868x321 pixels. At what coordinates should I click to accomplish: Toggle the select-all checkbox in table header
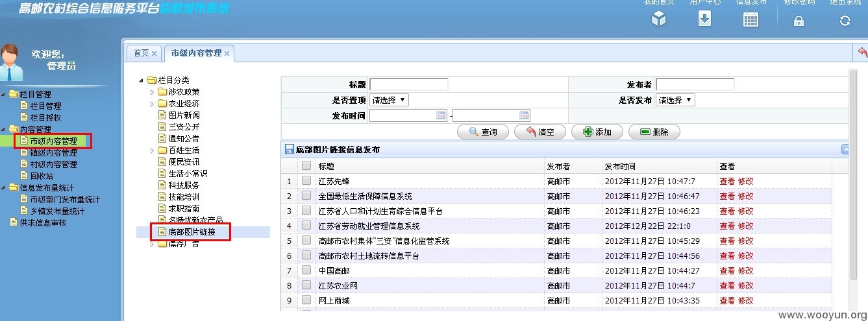pyautogui.click(x=306, y=166)
